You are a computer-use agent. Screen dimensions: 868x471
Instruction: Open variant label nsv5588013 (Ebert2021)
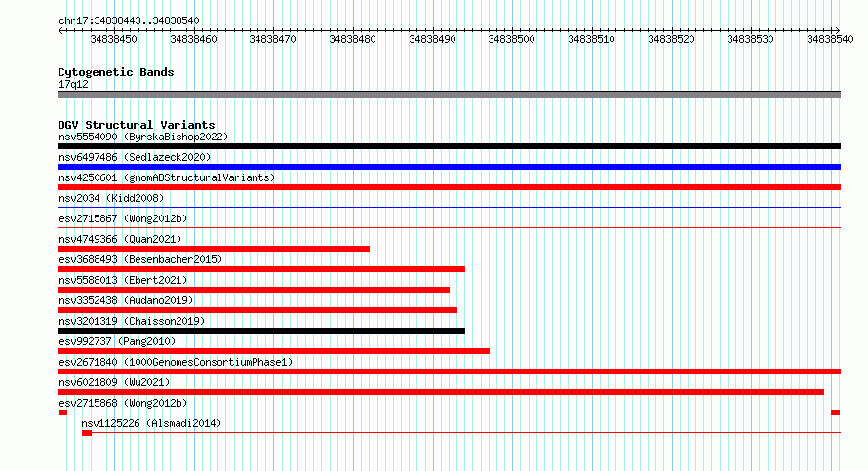(x=123, y=280)
